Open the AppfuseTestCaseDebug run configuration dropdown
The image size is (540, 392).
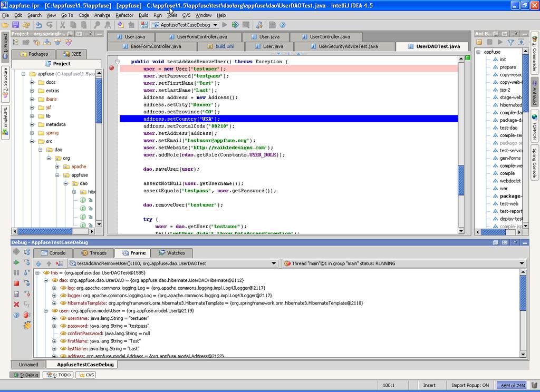pos(215,25)
